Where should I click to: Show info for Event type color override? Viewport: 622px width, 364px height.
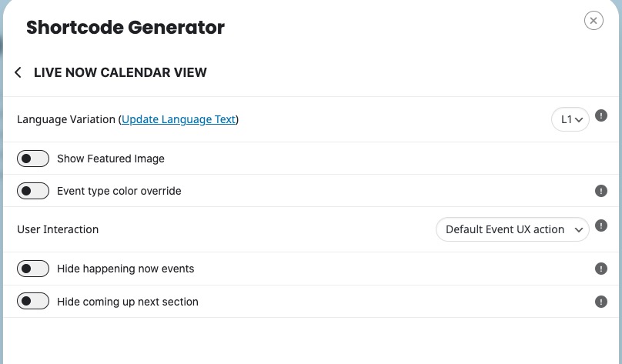click(601, 191)
